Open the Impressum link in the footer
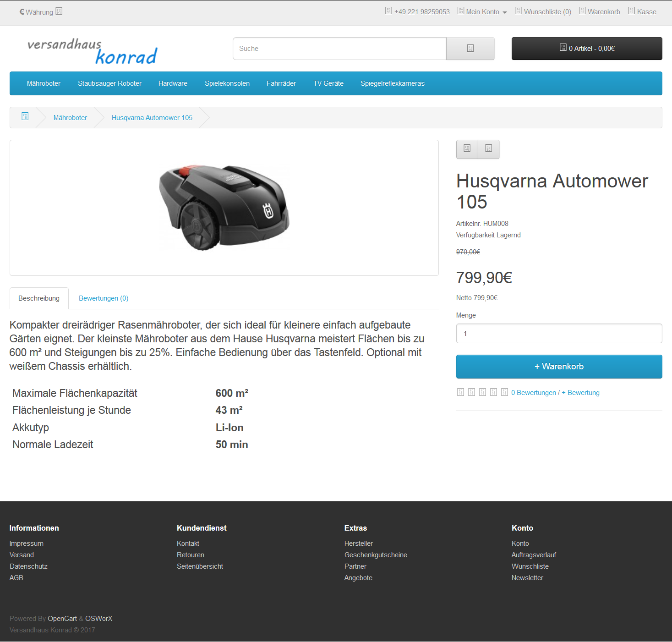The width and height of the screenshot is (672, 642). (27, 543)
